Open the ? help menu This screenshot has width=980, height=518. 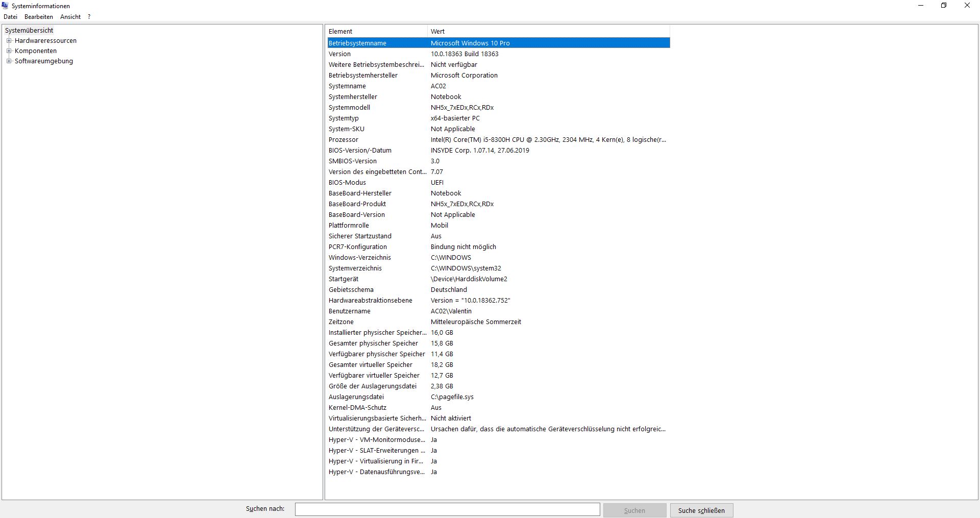click(x=89, y=17)
